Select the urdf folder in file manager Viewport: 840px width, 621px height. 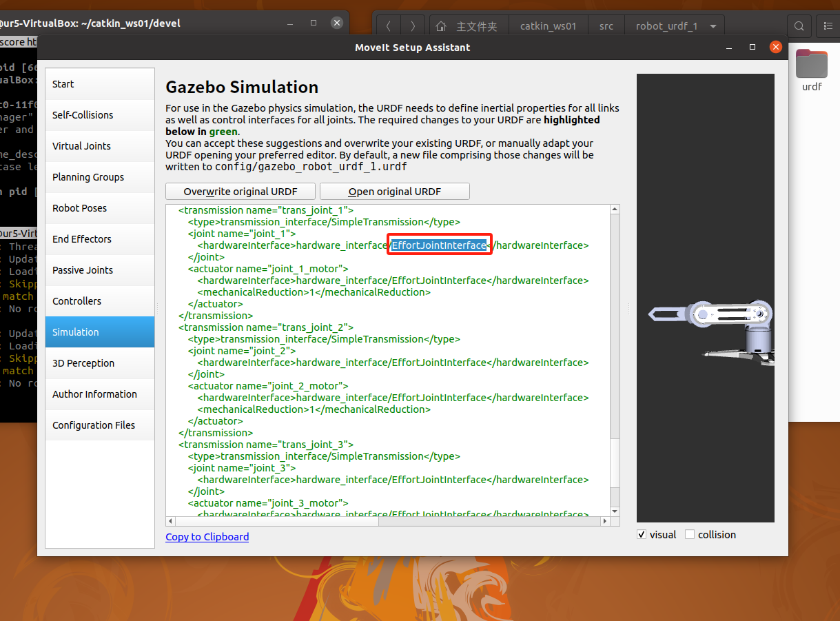812,70
